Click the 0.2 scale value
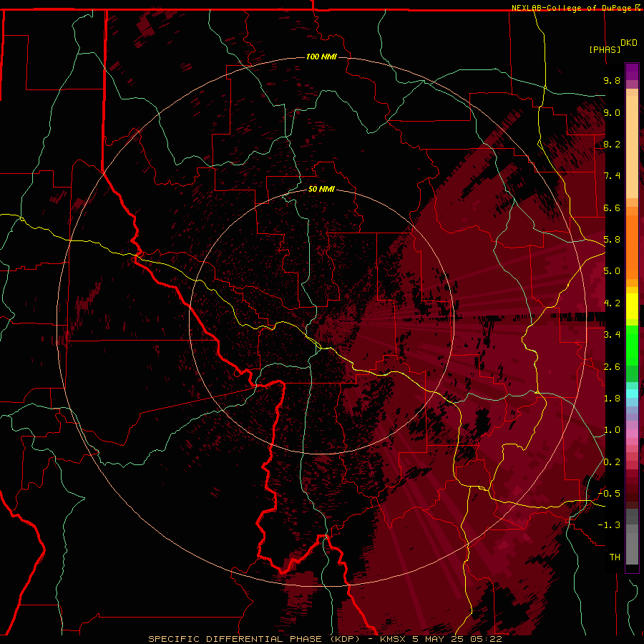Viewport: 644px width, 644px height. (612, 462)
